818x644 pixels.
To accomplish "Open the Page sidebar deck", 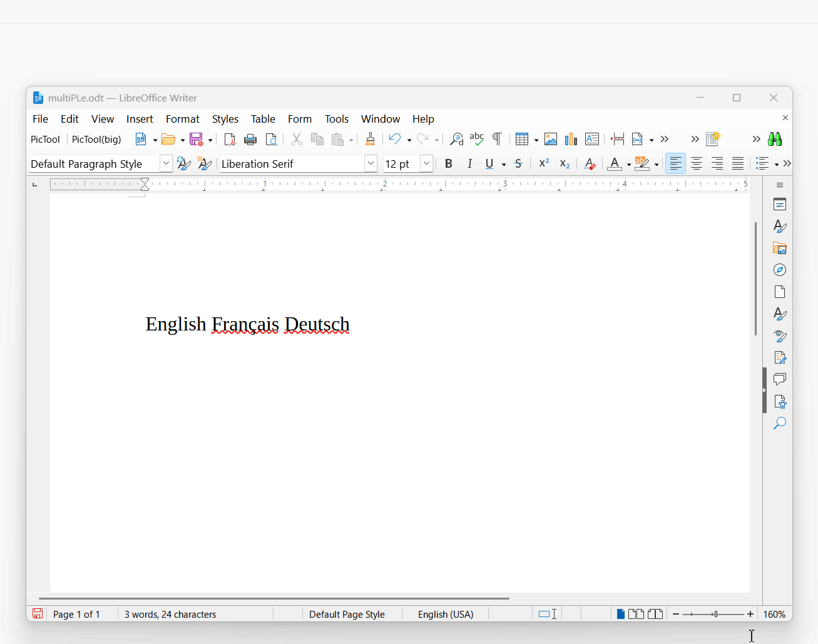I will pos(780,292).
